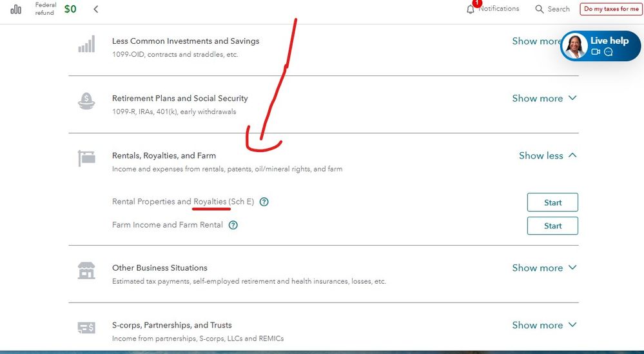Open the Notifications bell icon
This screenshot has height=354, width=644.
[x=471, y=9]
